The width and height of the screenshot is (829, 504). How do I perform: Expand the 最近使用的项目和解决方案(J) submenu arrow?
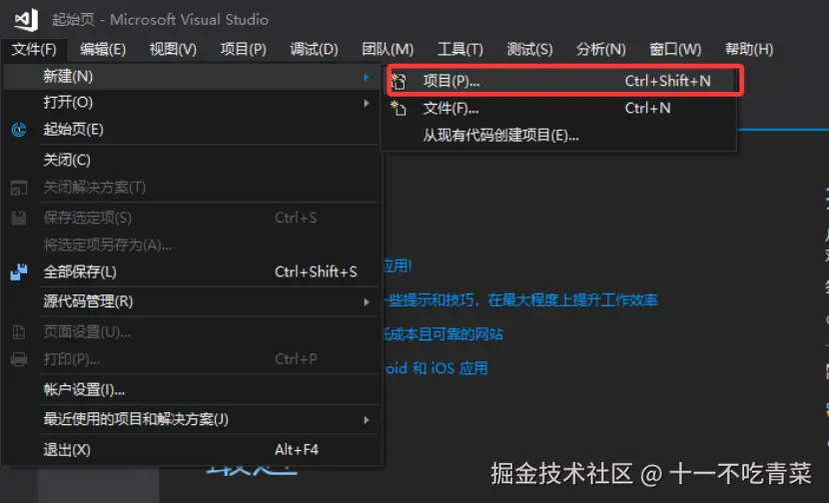pos(367,420)
